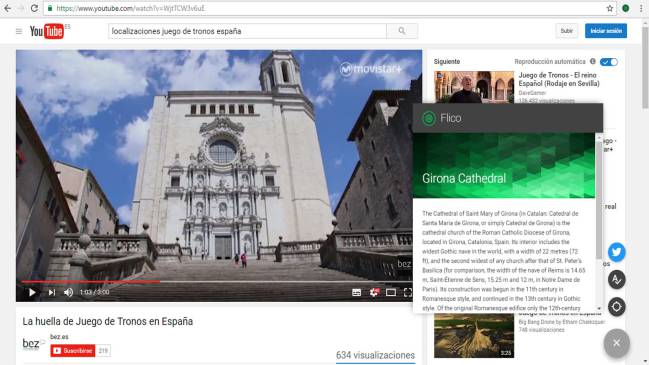This screenshot has height=365, width=649.
Task: Click the Siguiente heading
Action: (x=447, y=61)
